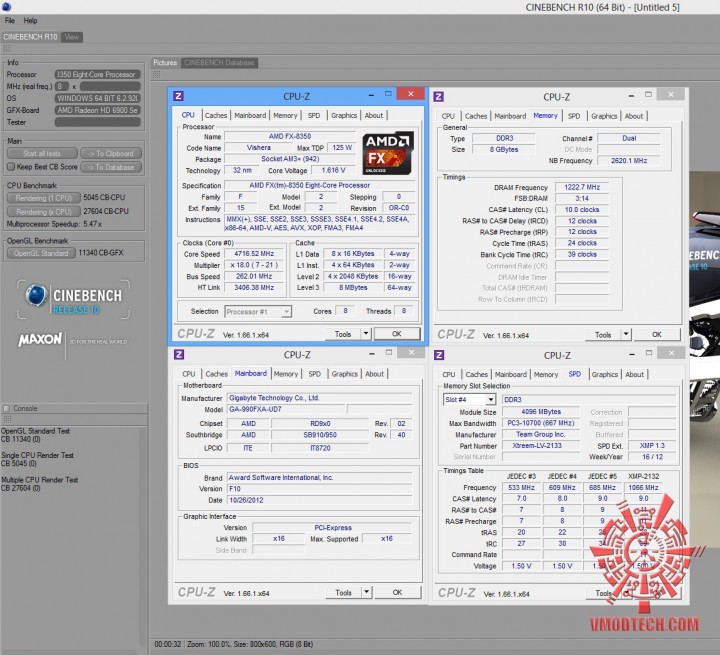Open Graphics tab in SPD window
Viewport: 720px width, 655px height.
[605, 374]
